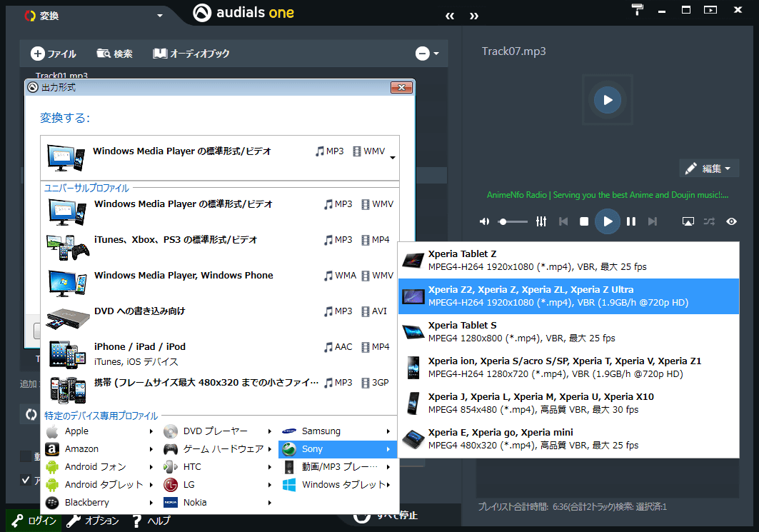This screenshot has height=532, width=759.
Task: Click the highlighted Sony menu entry
Action: 338,448
